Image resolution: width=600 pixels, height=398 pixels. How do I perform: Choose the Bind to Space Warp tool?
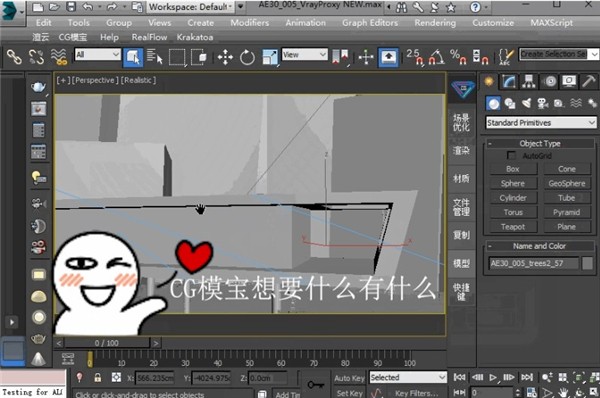59,57
